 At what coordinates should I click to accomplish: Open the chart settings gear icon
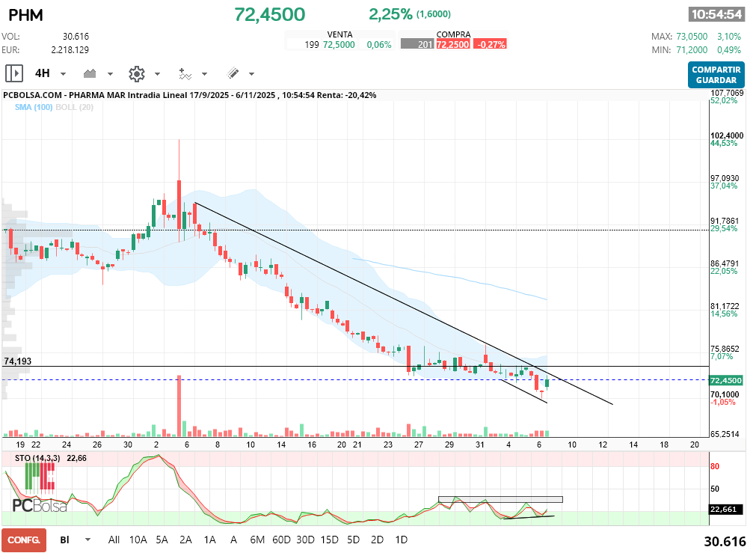(x=136, y=73)
